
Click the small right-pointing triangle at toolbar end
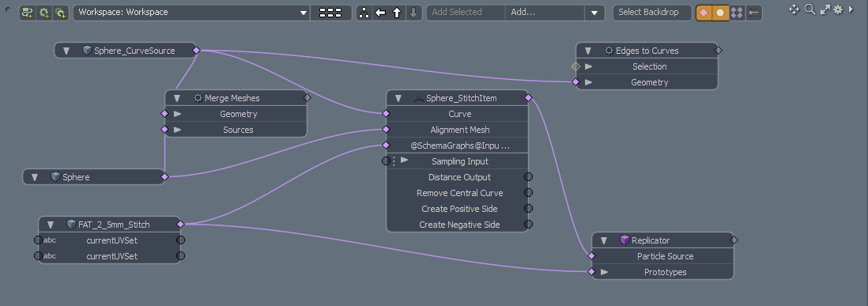coord(851,9)
